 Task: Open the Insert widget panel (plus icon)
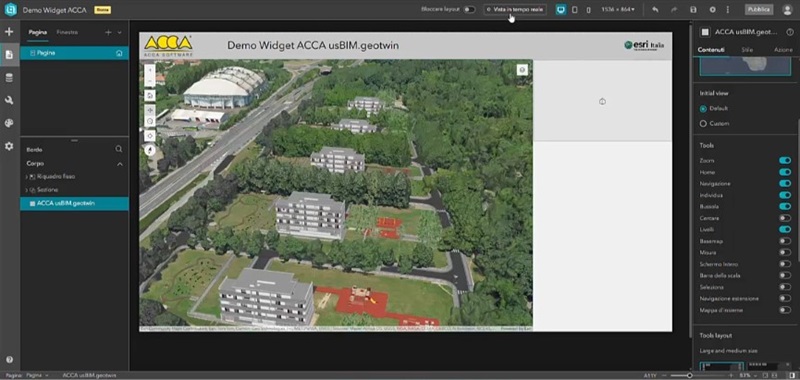pos(9,32)
